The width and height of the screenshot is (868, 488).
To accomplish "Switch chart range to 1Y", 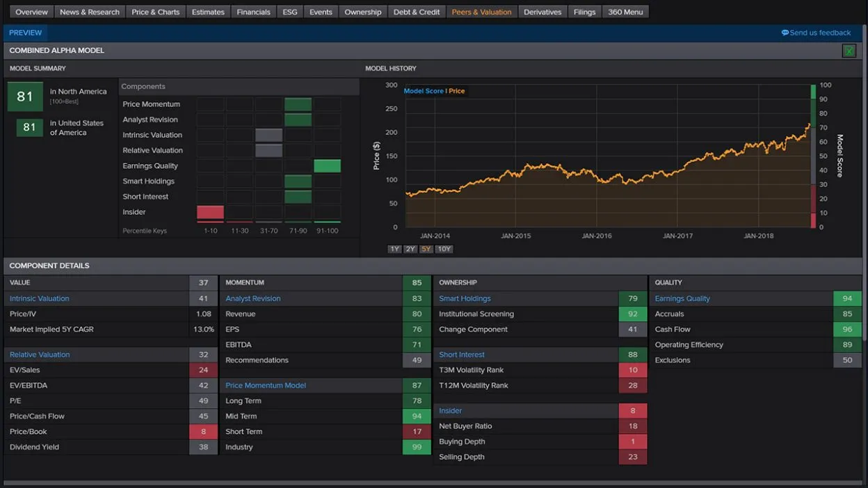I will pos(394,249).
